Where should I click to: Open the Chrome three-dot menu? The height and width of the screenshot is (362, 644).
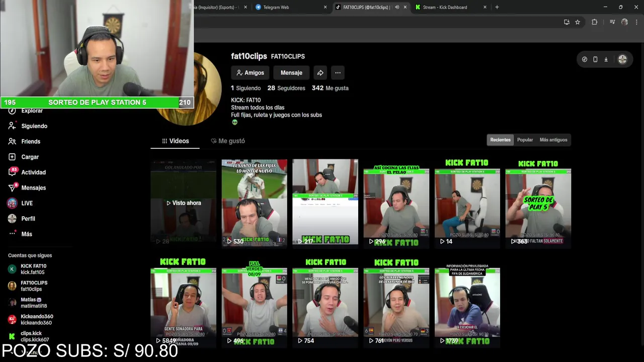636,22
